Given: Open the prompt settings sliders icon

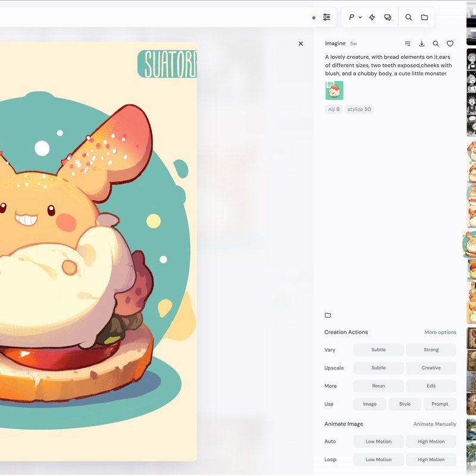Looking at the screenshot, I should click(327, 17).
